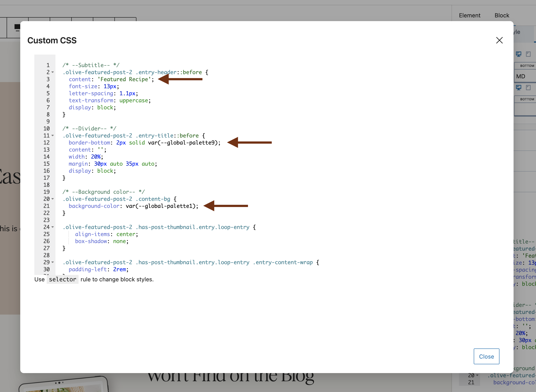Click the second desktop device icon
This screenshot has width=536, height=392.
(518, 88)
